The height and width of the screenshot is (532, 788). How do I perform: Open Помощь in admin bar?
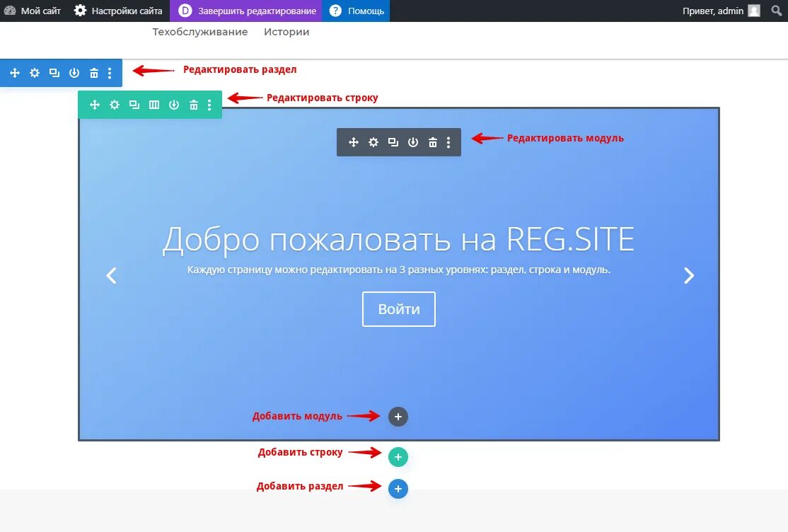pos(356,11)
